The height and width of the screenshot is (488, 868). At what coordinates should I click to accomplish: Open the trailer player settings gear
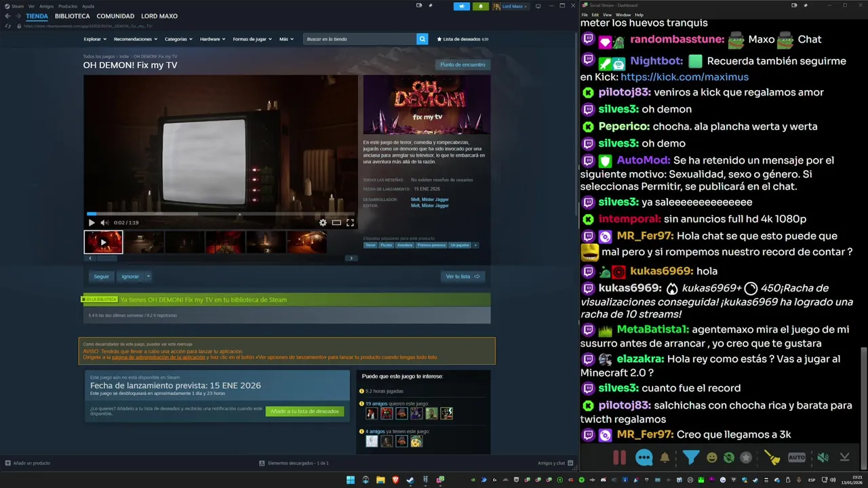(323, 222)
